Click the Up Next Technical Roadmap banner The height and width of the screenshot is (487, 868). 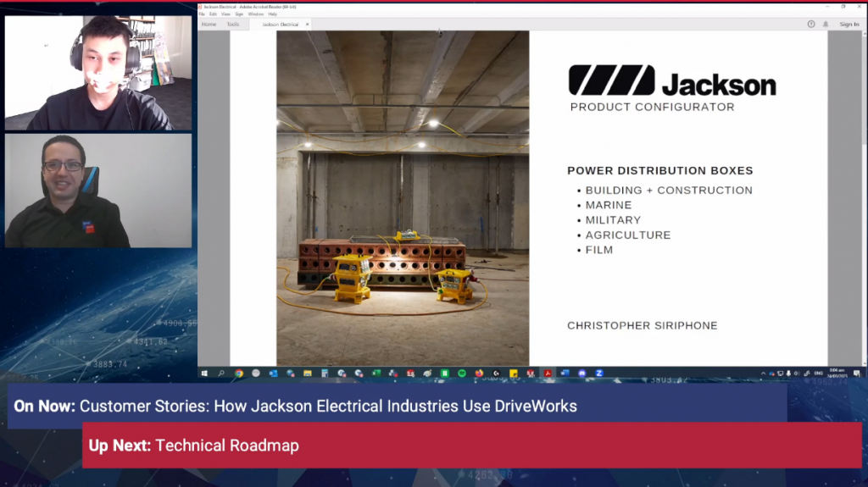click(x=472, y=445)
